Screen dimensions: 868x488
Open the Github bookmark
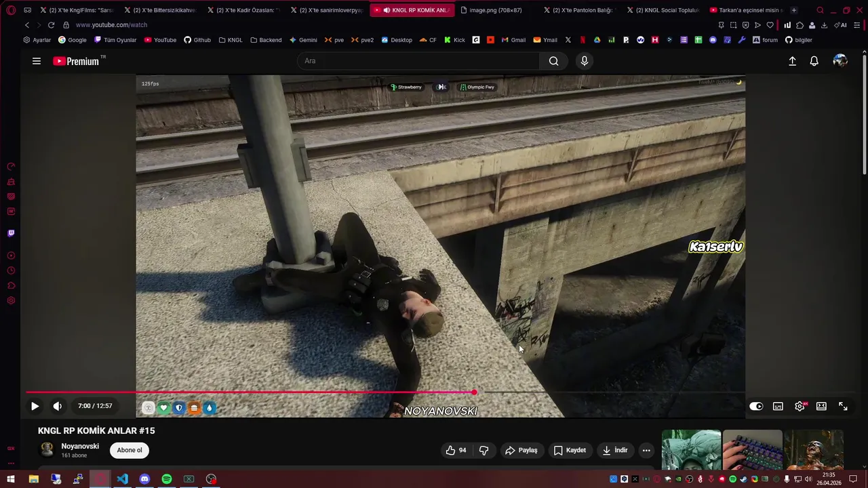[197, 40]
